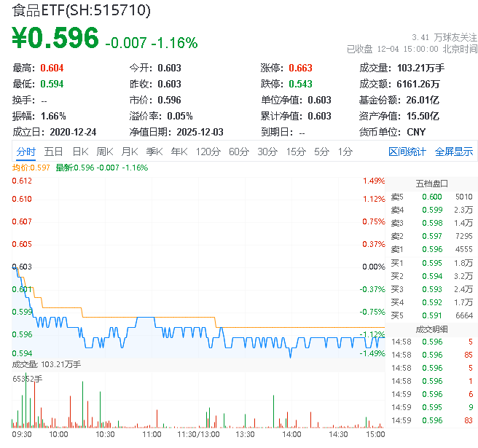The width and height of the screenshot is (478, 448).
Task: Click the 五档盘口 panel header
Action: click(431, 184)
